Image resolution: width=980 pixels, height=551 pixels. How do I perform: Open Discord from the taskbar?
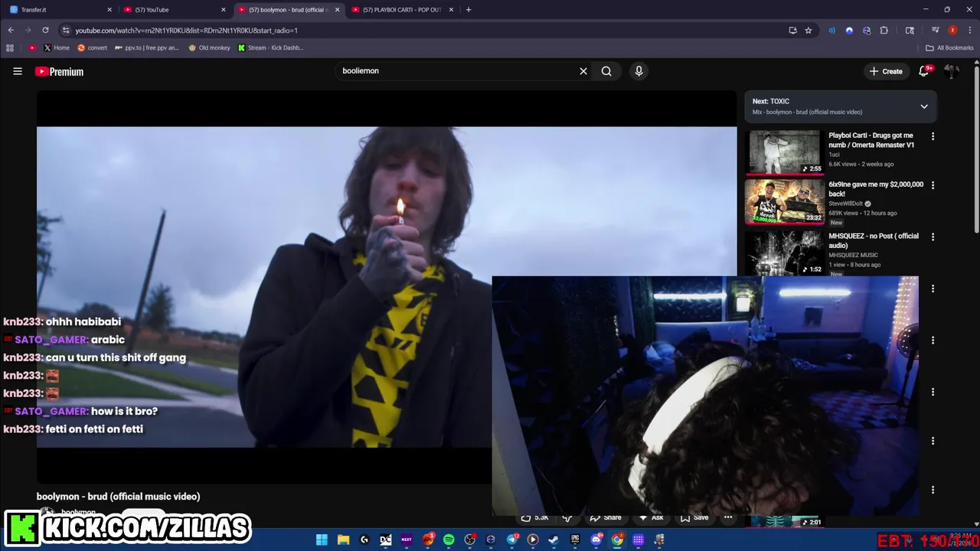coord(596,540)
